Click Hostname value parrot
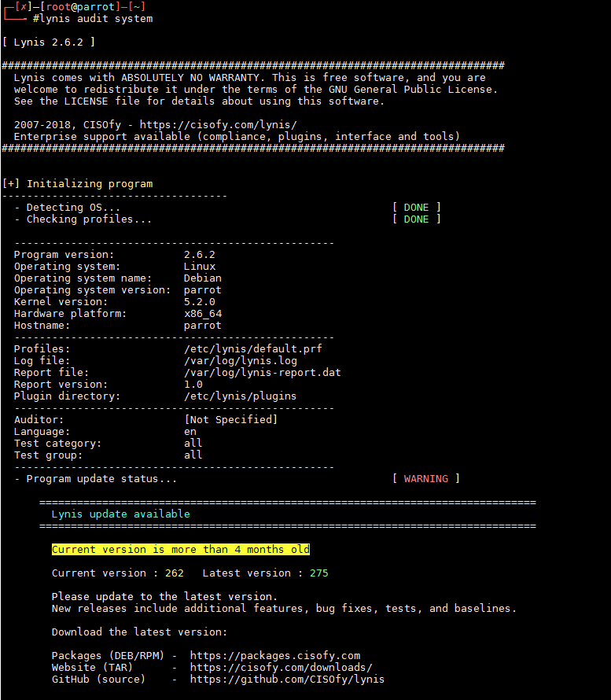This screenshot has height=700, width=611. click(203, 326)
